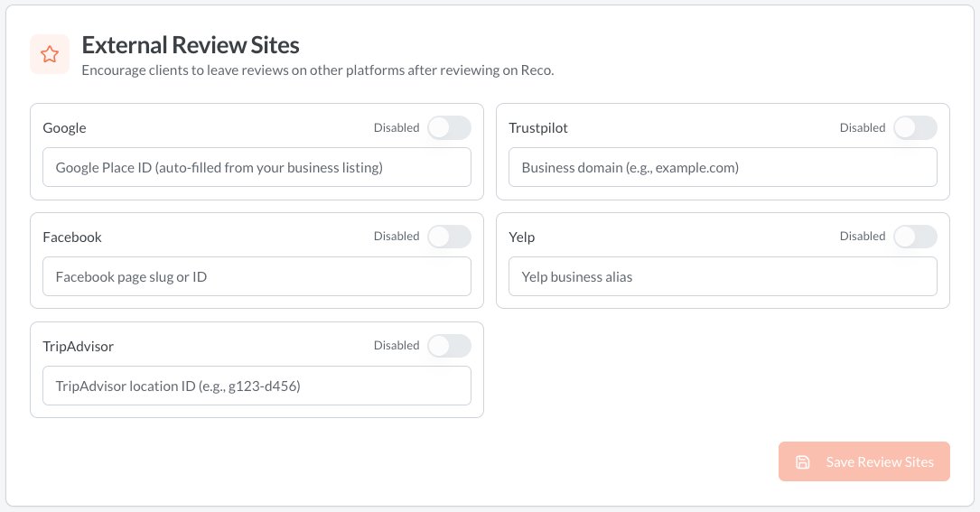
Task: Click the Save Review Sites button
Action: (863, 462)
